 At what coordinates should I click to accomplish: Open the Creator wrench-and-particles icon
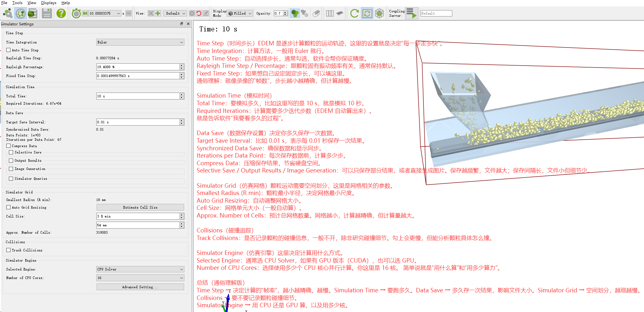coord(8,13)
